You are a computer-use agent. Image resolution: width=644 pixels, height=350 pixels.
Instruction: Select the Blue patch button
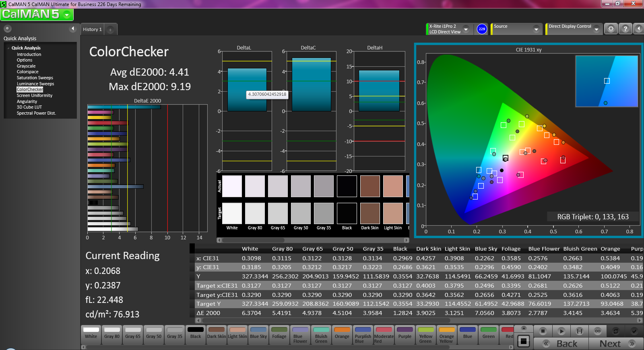tap(468, 335)
